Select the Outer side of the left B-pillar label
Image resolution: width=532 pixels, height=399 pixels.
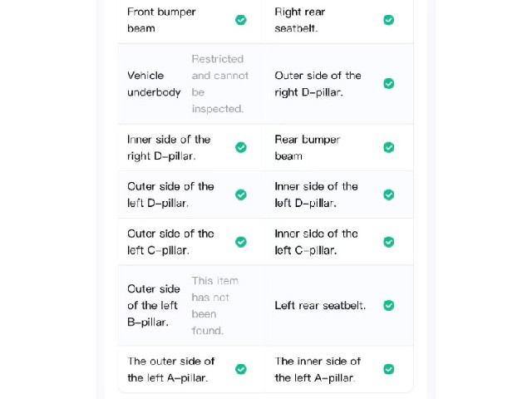[154, 305]
